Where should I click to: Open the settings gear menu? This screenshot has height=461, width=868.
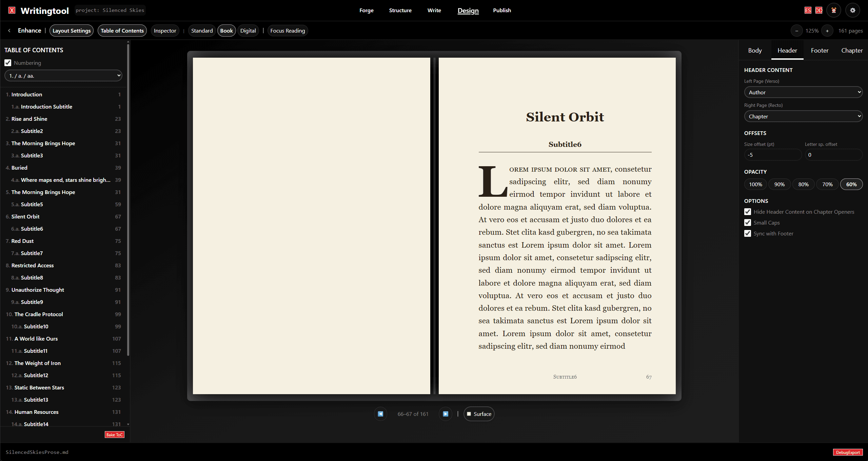click(853, 10)
